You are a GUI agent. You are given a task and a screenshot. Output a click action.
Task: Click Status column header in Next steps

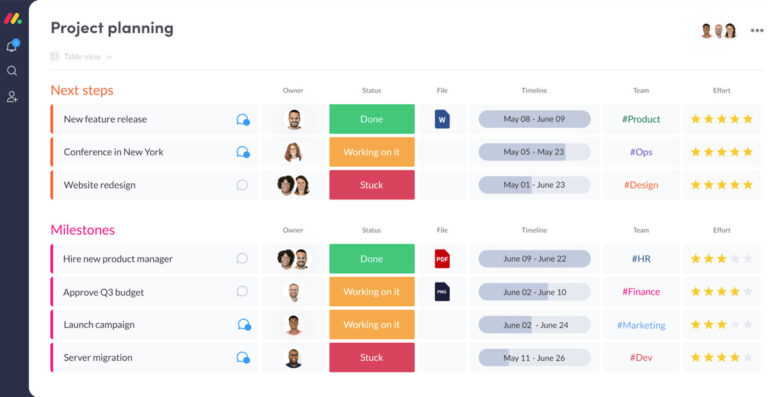pyautogui.click(x=371, y=91)
